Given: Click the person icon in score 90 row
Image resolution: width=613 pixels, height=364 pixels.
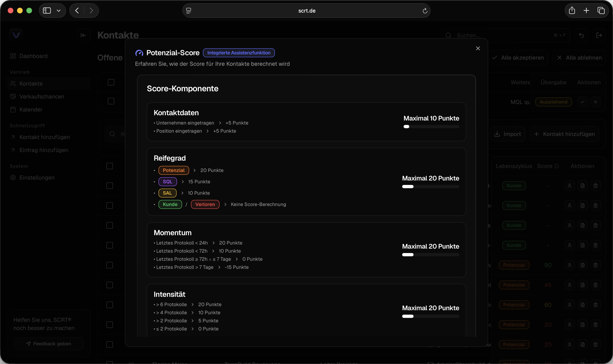Looking at the screenshot, I should [x=570, y=265].
